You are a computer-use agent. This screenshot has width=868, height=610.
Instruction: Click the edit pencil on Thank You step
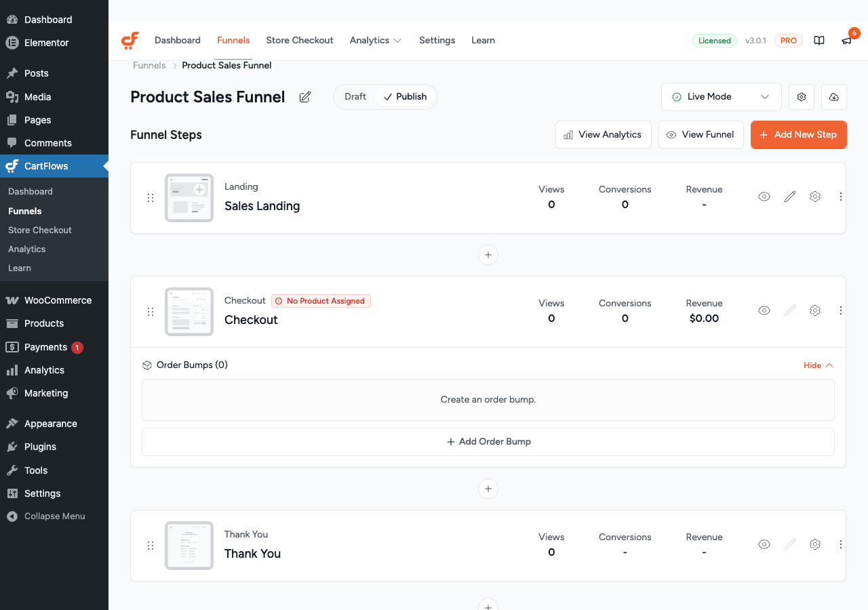click(790, 544)
